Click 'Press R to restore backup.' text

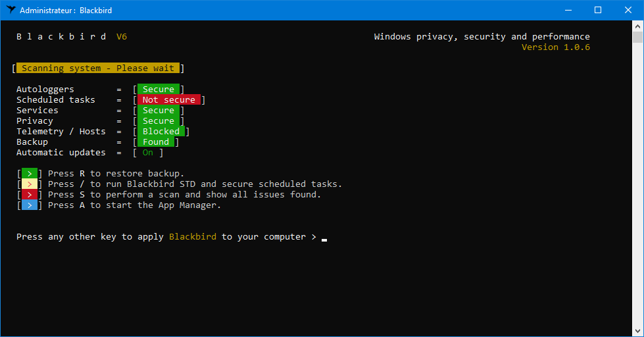pos(116,174)
